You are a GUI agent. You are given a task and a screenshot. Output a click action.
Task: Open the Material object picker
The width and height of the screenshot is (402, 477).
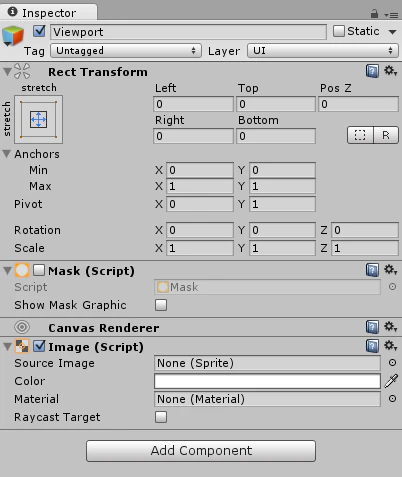click(x=392, y=399)
